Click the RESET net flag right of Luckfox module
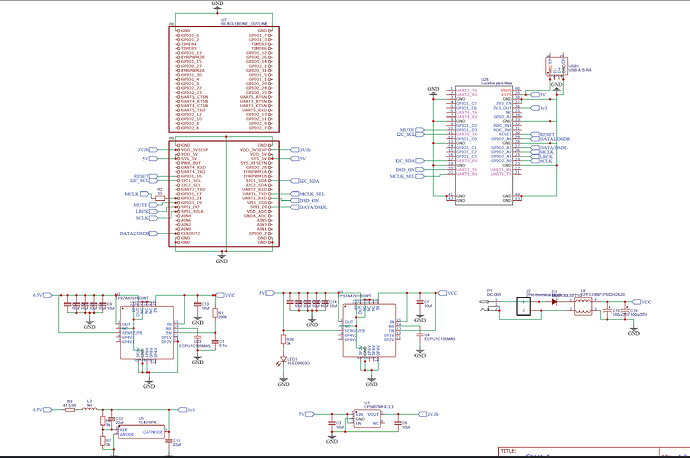Viewport: 690px width, 458px height. (535, 134)
